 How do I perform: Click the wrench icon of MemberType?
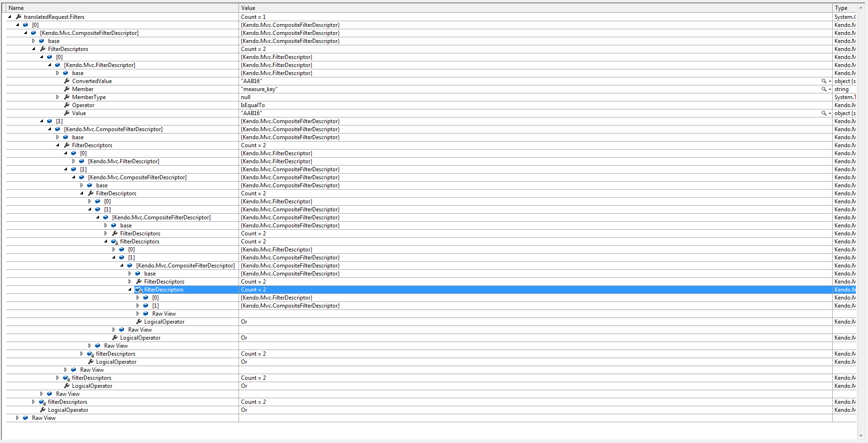(67, 97)
